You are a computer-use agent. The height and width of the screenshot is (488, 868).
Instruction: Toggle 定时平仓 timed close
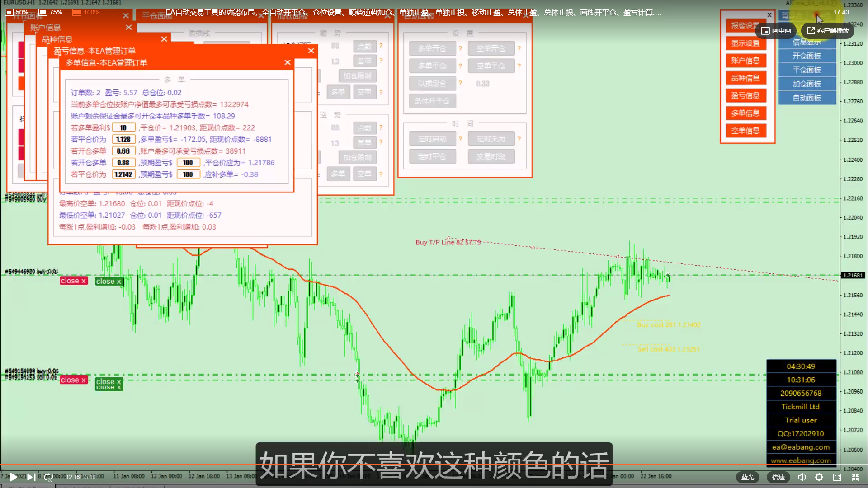432,157
